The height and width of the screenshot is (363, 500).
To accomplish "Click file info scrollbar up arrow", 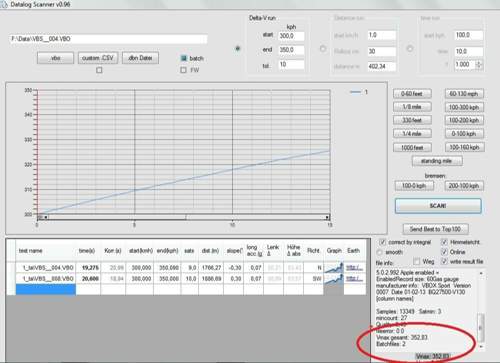I will (481, 274).
